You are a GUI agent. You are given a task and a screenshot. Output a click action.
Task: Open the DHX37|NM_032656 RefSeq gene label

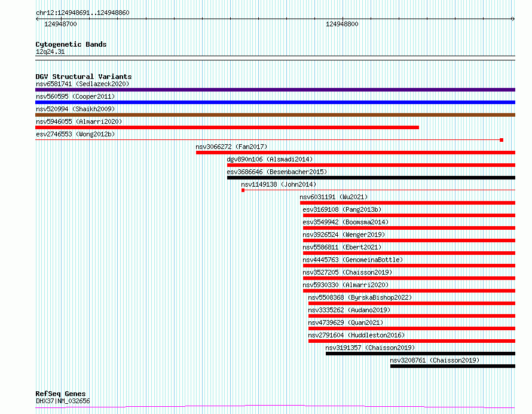tap(63, 401)
